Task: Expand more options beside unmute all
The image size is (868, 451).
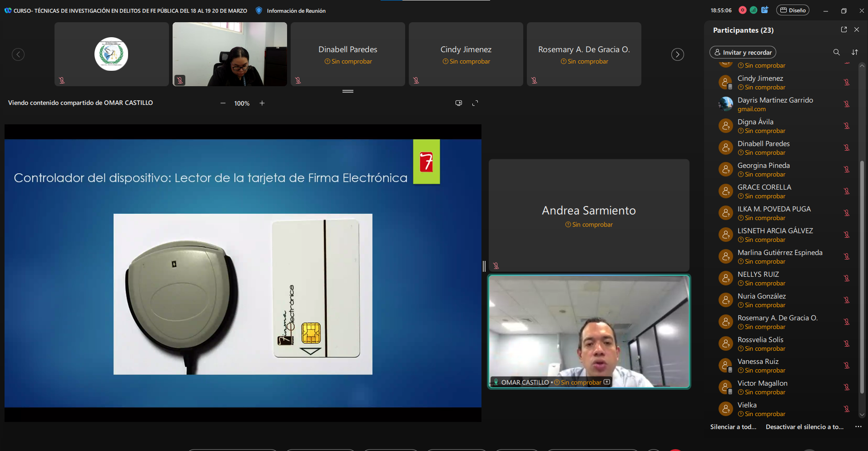Action: coord(858,426)
